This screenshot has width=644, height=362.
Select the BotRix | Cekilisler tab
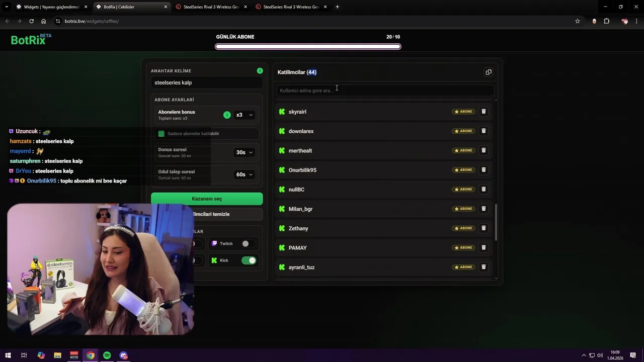pyautogui.click(x=132, y=7)
